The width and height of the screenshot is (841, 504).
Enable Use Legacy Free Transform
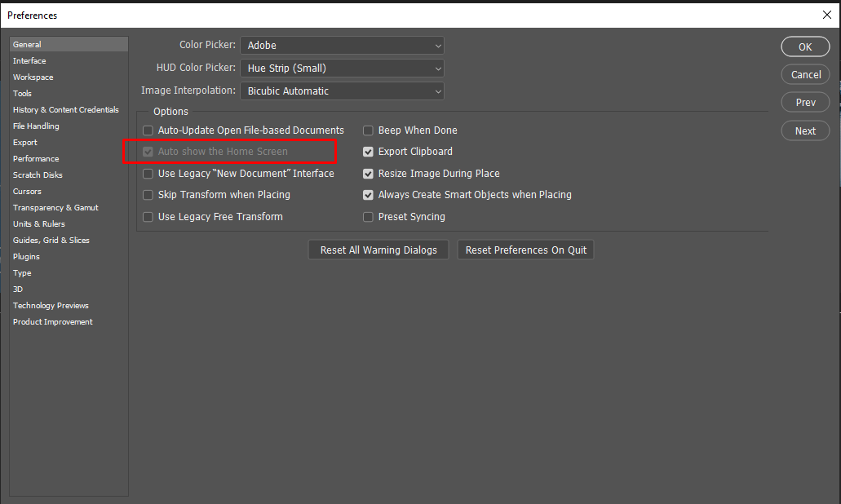[148, 216]
